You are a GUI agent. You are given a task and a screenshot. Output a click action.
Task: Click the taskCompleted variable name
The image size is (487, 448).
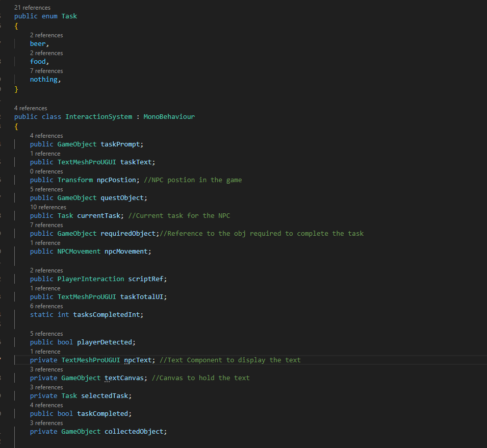(102, 414)
